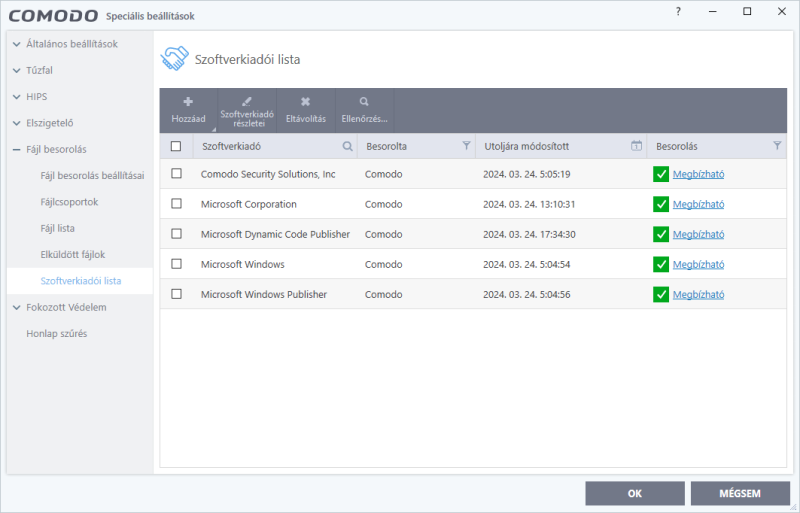The image size is (800, 513).
Task: Check the Comodo Security Solutions, Inc checkbox
Action: pyautogui.click(x=177, y=174)
